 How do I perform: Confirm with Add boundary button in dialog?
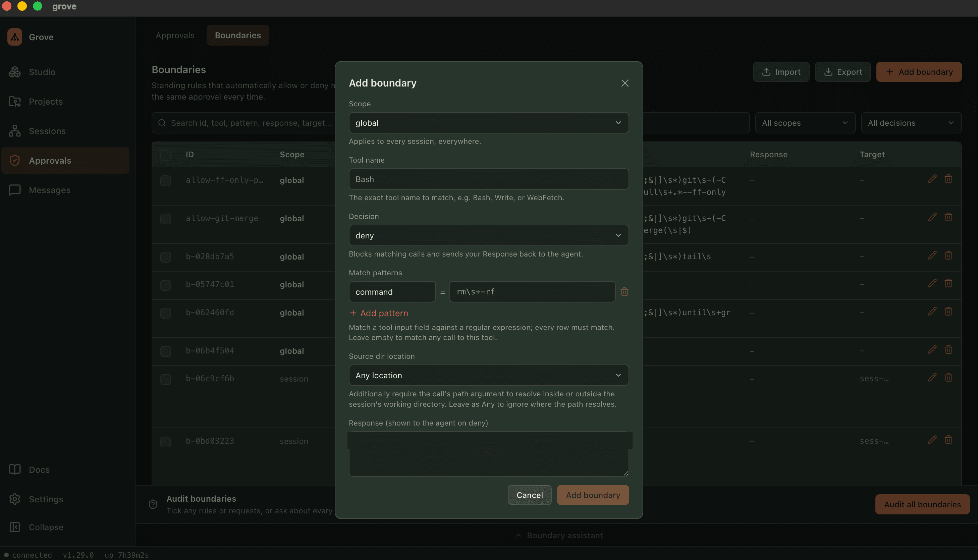click(593, 495)
